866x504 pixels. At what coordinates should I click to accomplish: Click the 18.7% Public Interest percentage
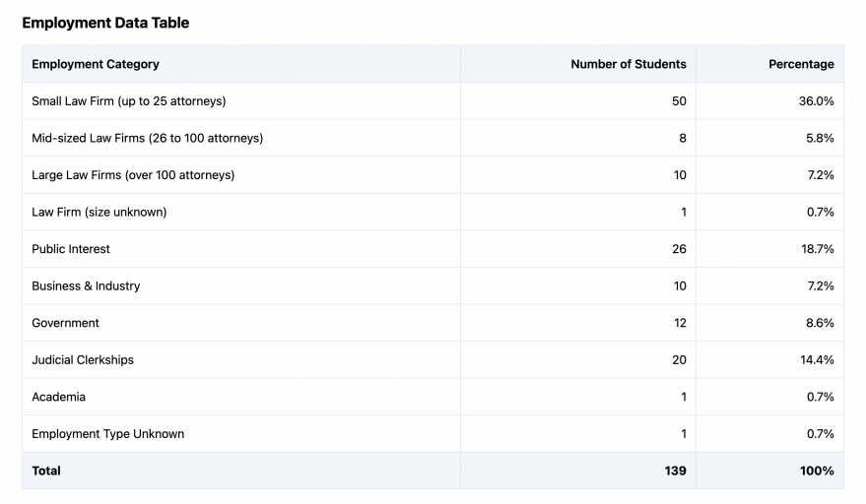(x=817, y=249)
